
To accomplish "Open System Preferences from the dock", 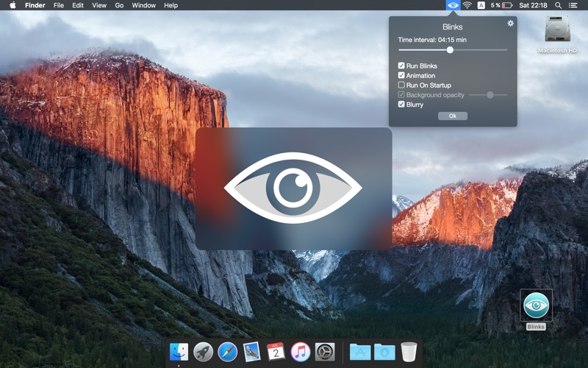I will point(324,352).
